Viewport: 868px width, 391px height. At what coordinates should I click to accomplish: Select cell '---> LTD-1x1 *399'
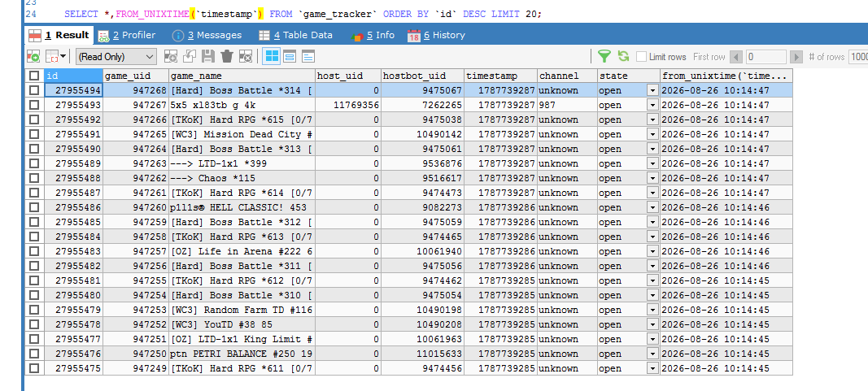tap(242, 163)
